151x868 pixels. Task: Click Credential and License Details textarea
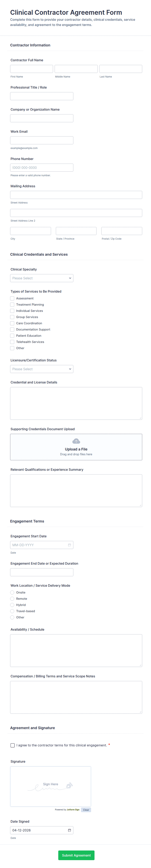pyautogui.click(x=76, y=403)
